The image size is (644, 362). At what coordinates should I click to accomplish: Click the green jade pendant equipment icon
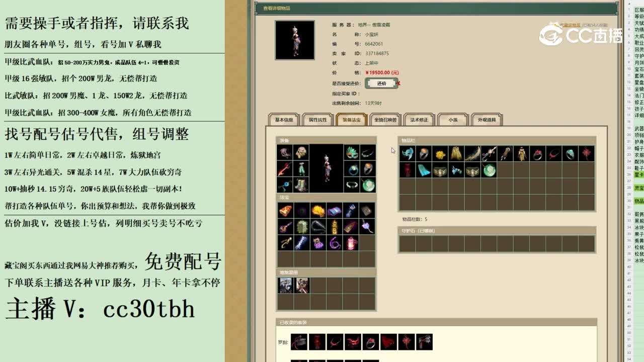[x=368, y=185]
